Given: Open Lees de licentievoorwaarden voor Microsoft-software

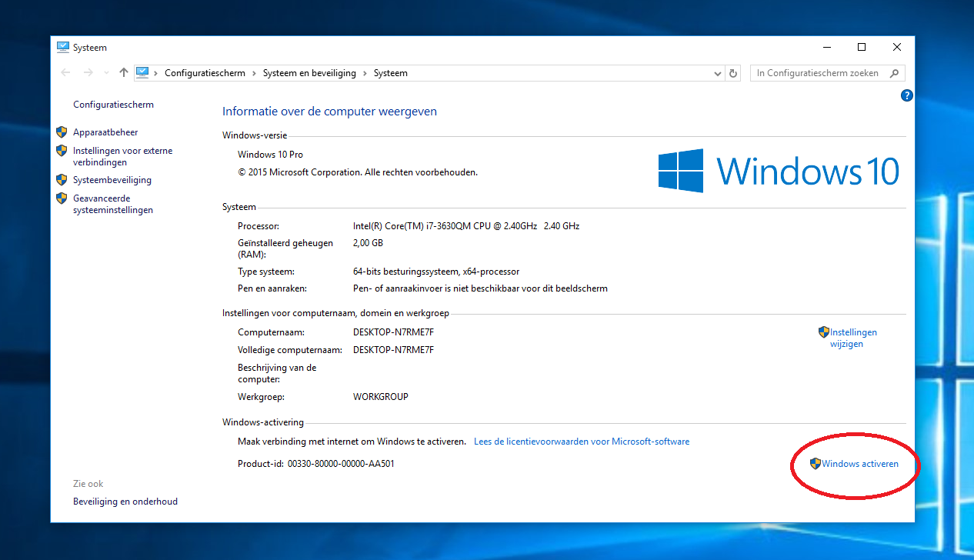Looking at the screenshot, I should [582, 442].
